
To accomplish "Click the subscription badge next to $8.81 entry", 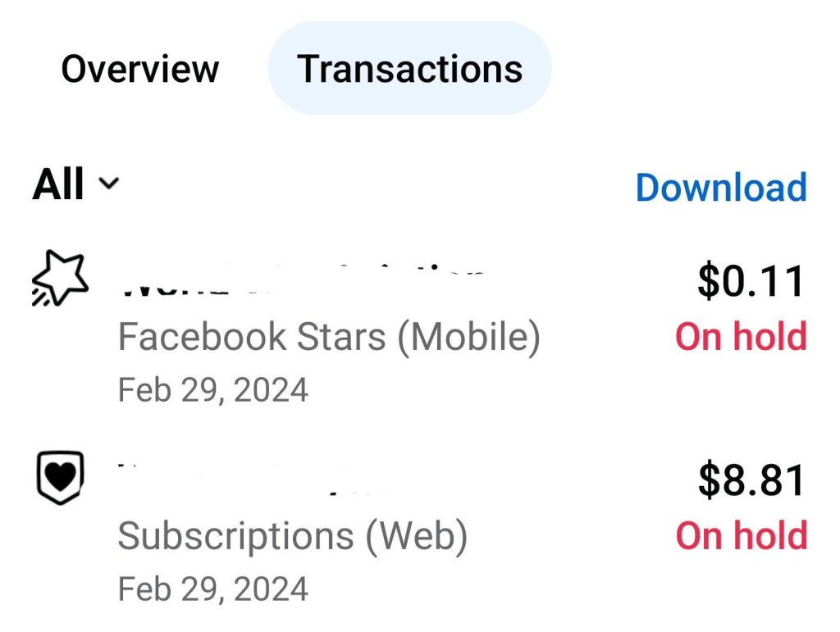I will point(59,478).
